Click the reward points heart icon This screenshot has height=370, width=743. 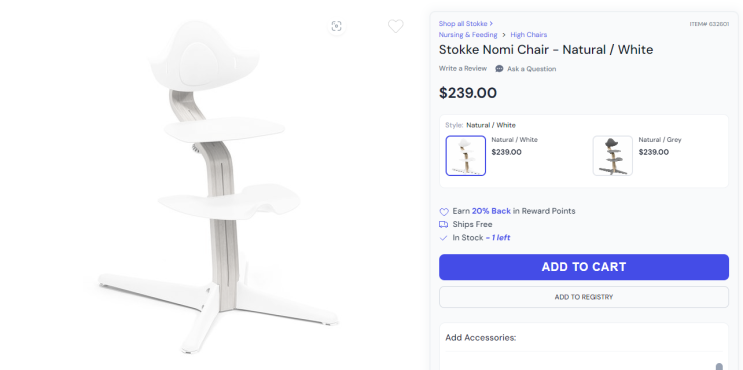tap(444, 211)
